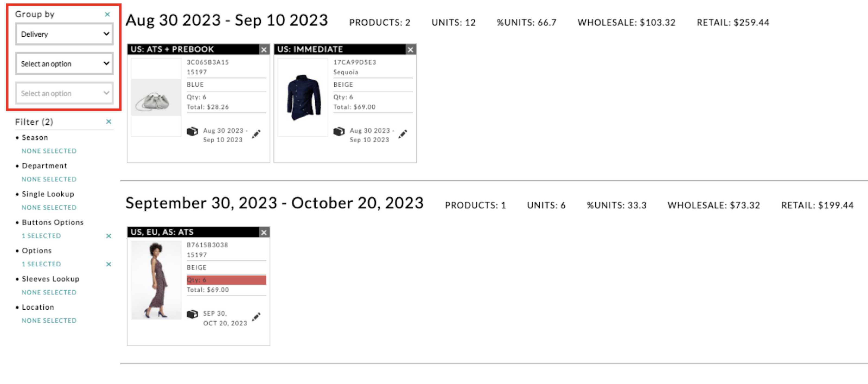Clear all filters with the Filter X
The image size is (868, 384).
(108, 121)
